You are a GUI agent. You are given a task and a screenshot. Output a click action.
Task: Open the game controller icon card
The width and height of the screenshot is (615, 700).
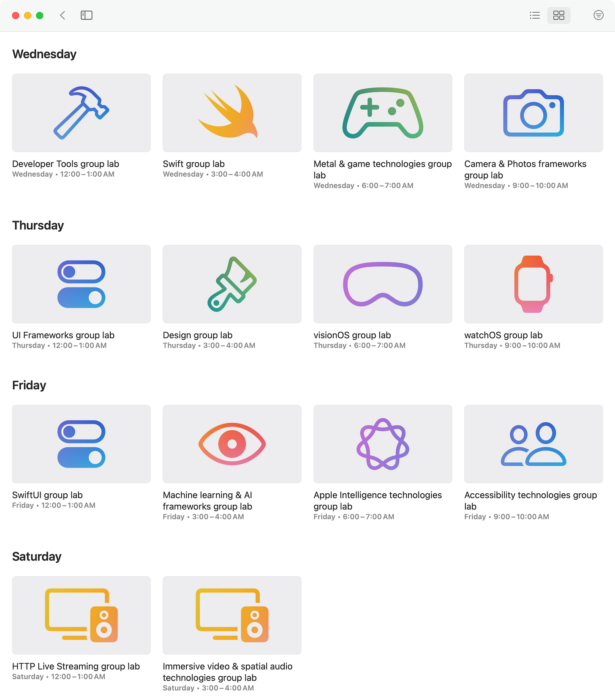tap(383, 113)
